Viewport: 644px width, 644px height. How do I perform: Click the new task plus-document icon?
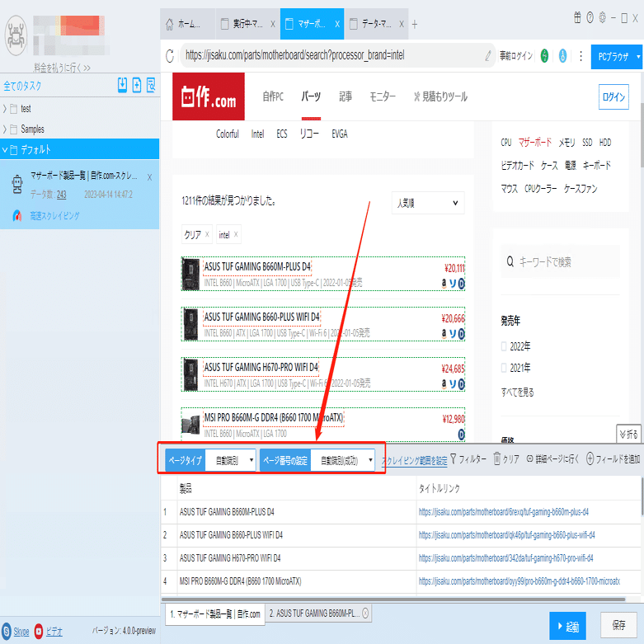137,85
